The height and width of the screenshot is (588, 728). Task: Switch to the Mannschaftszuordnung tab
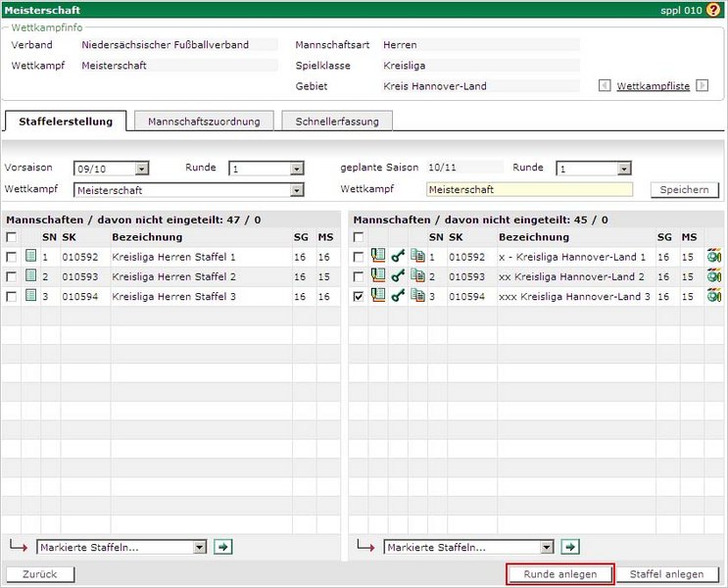tap(204, 122)
